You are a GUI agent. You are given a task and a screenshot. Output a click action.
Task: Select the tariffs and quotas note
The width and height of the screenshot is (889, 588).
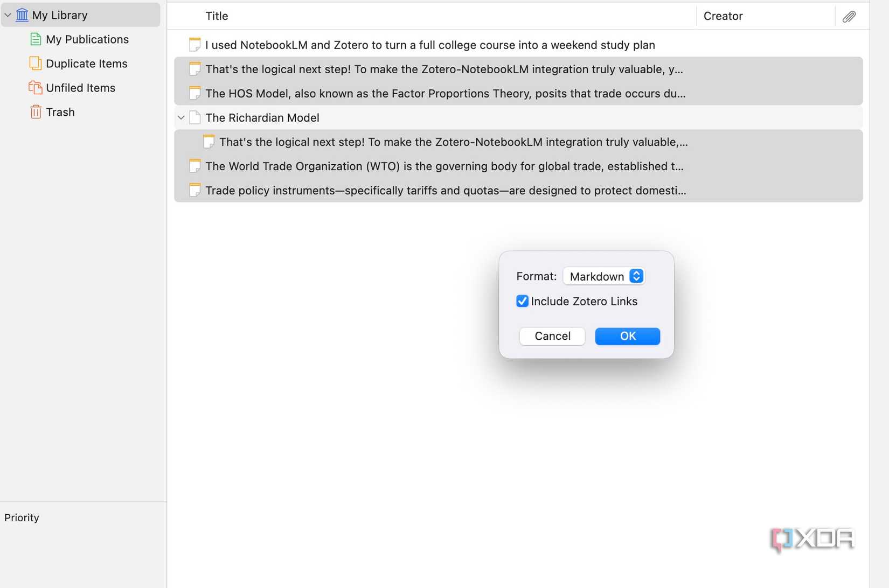(x=446, y=190)
